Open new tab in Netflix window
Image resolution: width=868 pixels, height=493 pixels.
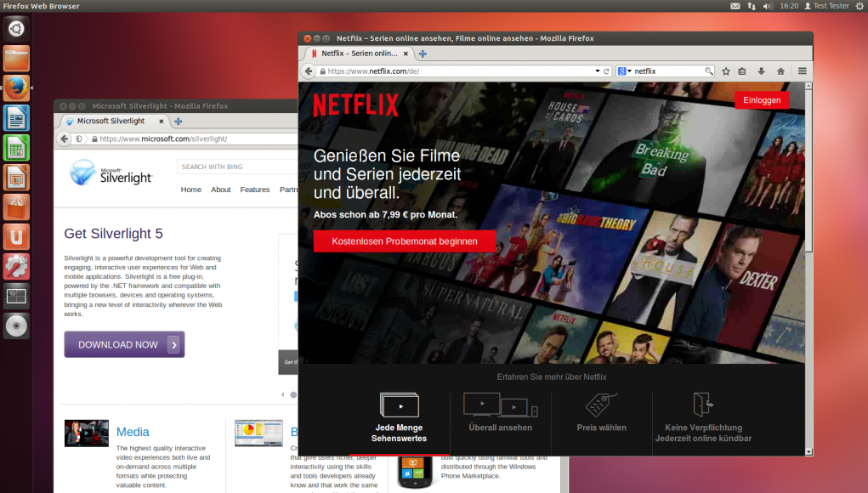423,54
